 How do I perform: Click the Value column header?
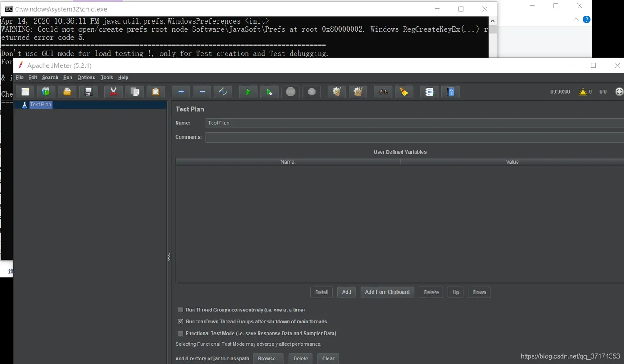(512, 162)
